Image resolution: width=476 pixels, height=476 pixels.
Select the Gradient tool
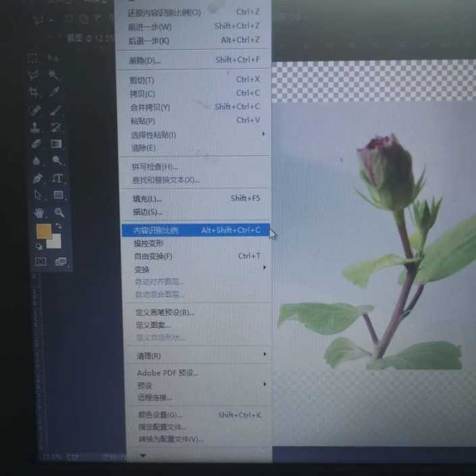pyautogui.click(x=56, y=144)
